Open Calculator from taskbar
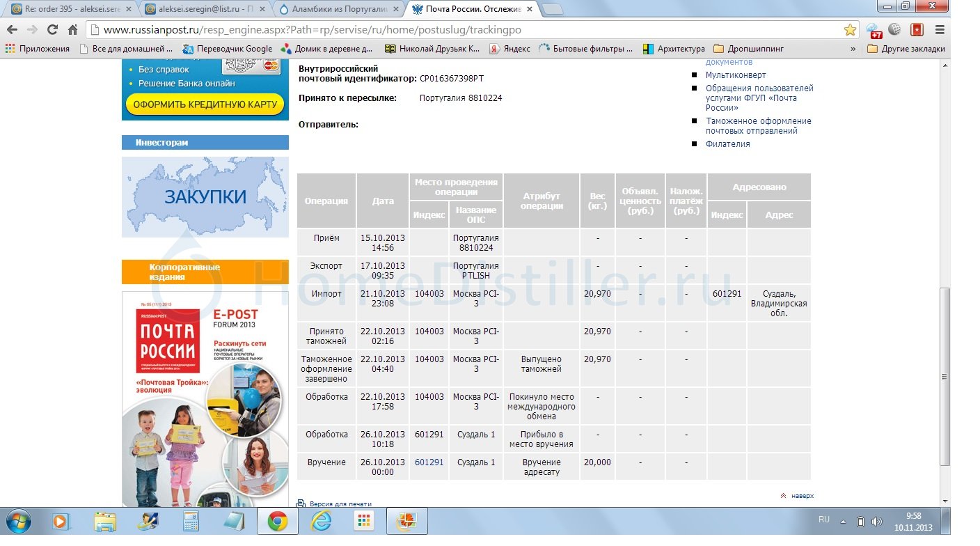This screenshot has height=546, width=980. click(191, 521)
